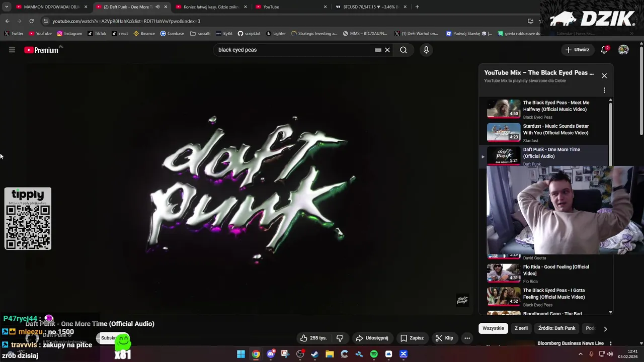Show more filter chips with arrow
The image size is (644, 362).
tap(605, 329)
